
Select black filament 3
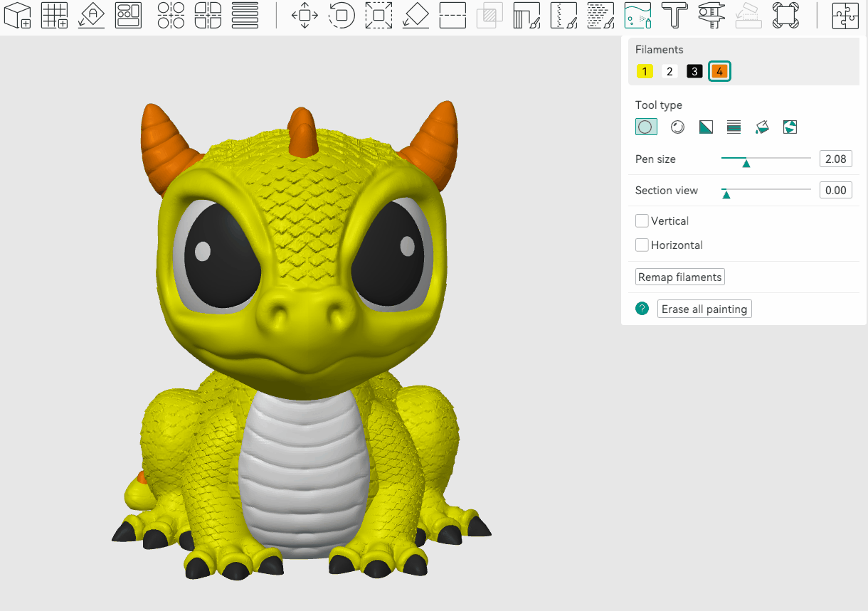click(694, 72)
